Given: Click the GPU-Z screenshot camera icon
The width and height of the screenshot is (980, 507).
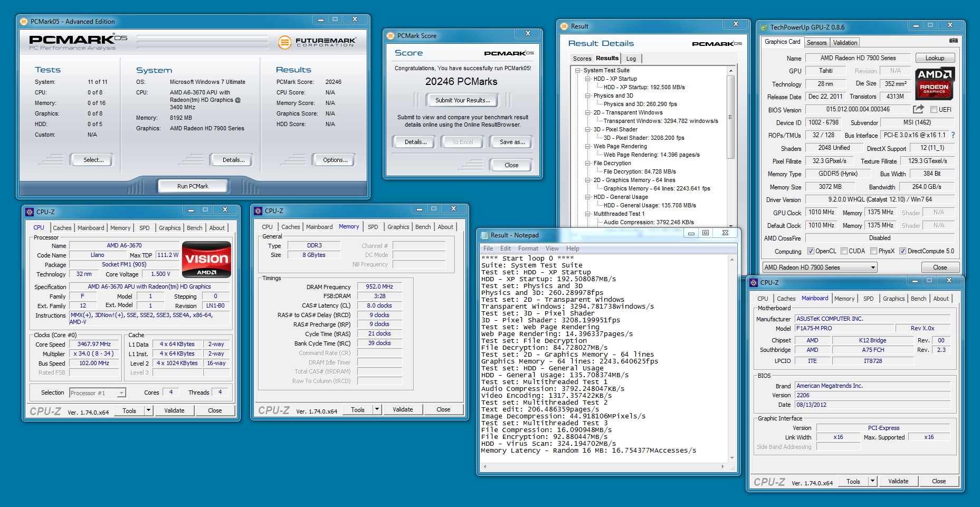Looking at the screenshot, I should pos(953,41).
